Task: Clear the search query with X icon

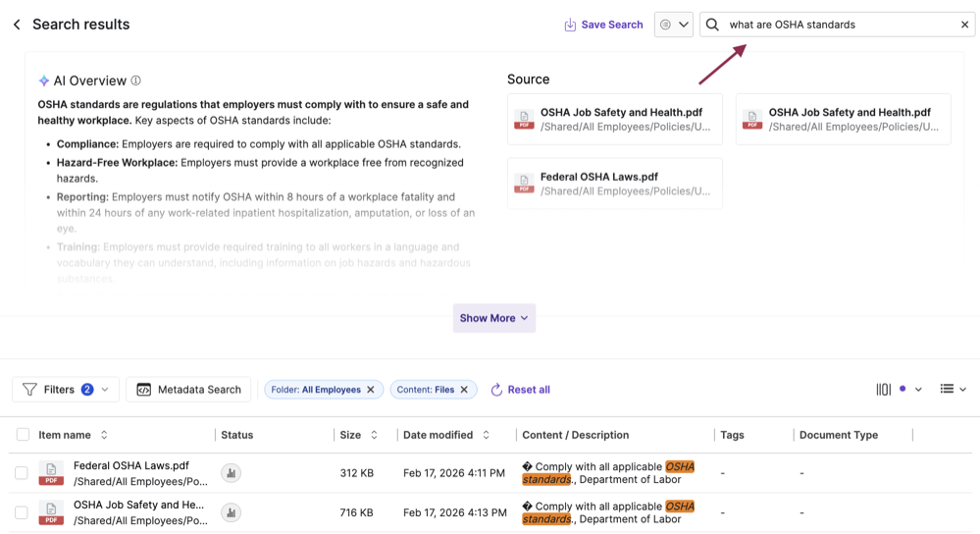Action: pyautogui.click(x=964, y=25)
